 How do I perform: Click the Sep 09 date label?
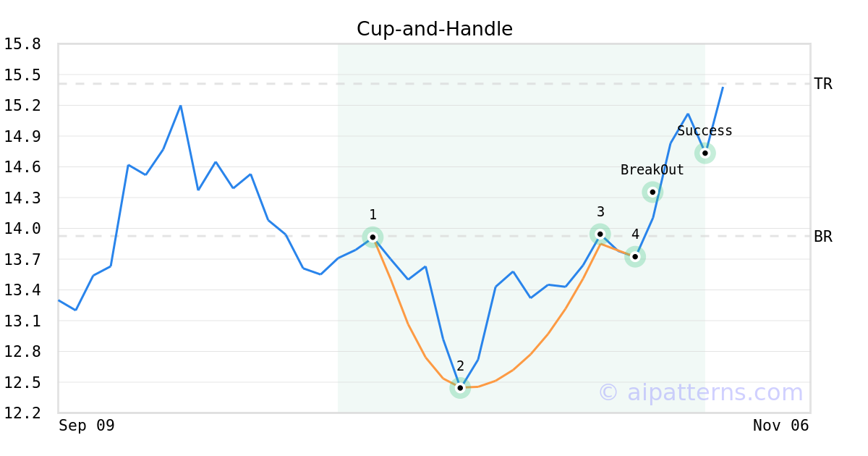87,426
